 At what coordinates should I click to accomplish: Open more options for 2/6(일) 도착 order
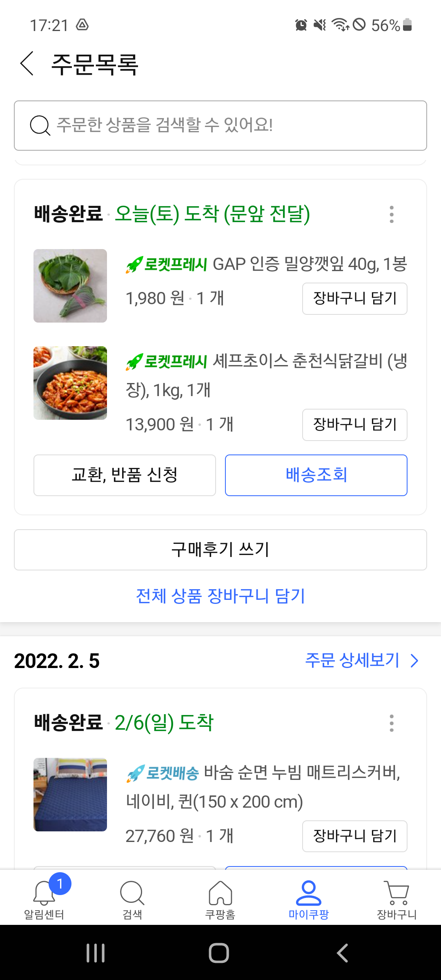(x=392, y=723)
